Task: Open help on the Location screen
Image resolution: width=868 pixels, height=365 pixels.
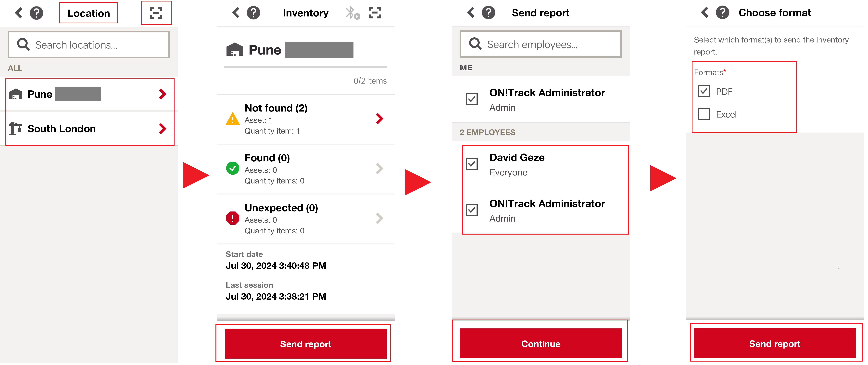Action: (x=36, y=13)
